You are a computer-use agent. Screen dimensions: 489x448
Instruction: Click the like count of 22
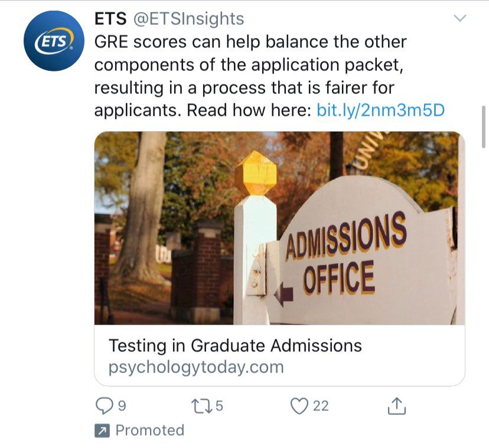(x=321, y=406)
